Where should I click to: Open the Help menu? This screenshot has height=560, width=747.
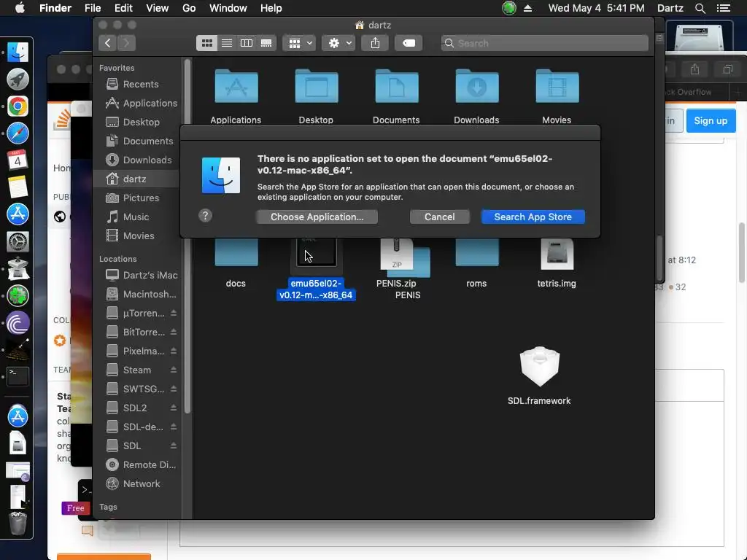pyautogui.click(x=271, y=8)
